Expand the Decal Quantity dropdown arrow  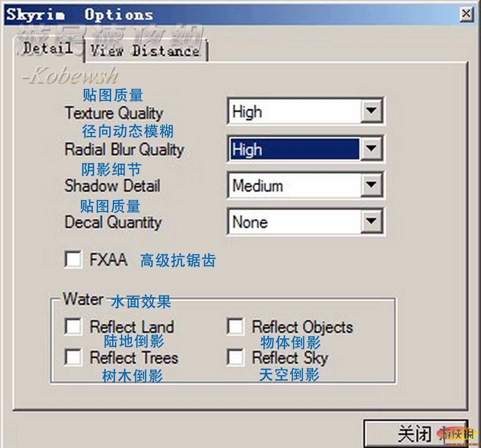point(371,221)
